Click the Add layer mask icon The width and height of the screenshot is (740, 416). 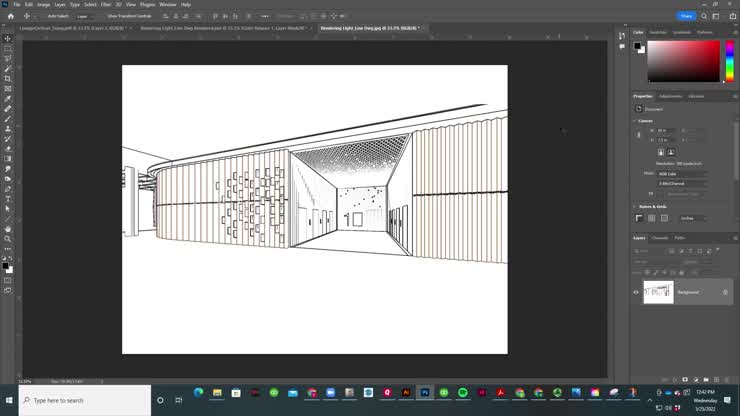point(685,380)
